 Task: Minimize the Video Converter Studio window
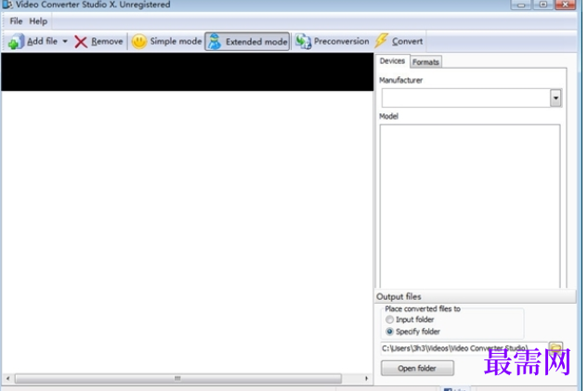click(521, 5)
